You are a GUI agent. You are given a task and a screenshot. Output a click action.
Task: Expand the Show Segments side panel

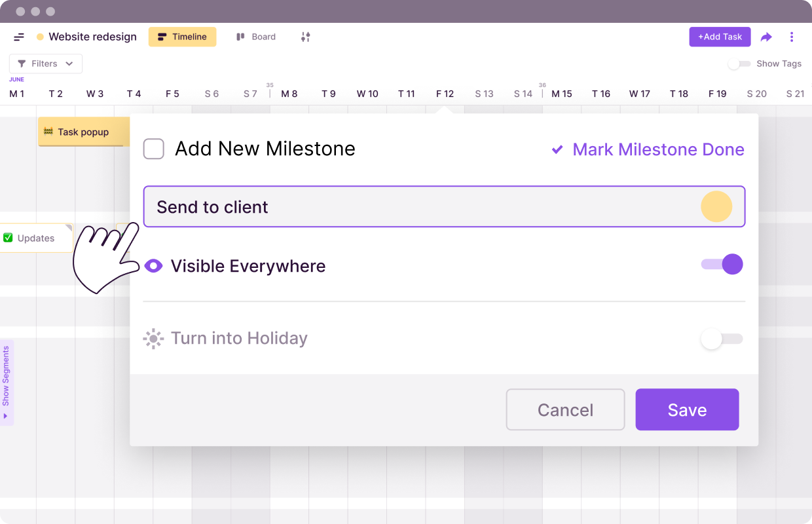7,383
